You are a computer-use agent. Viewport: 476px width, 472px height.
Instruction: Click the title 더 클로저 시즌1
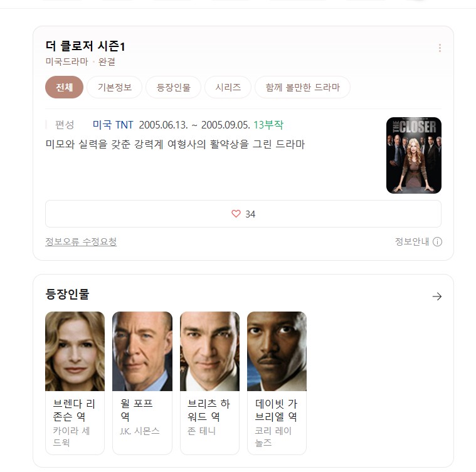(x=85, y=46)
